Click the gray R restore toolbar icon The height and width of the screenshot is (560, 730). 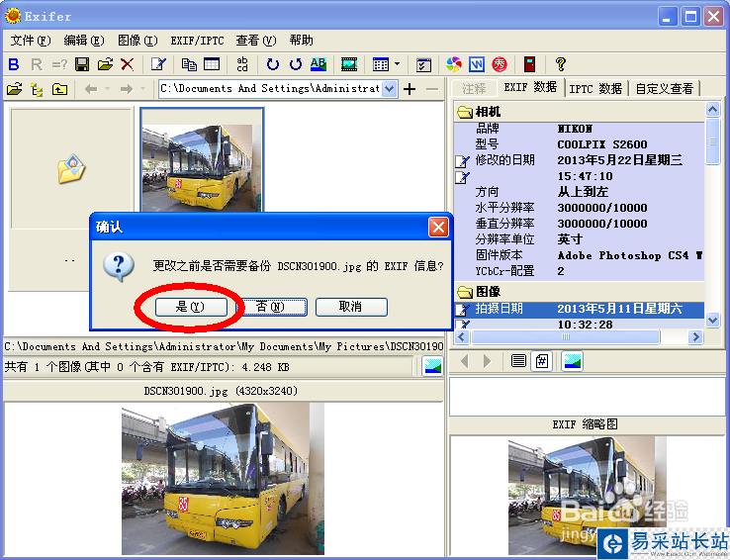point(37,64)
